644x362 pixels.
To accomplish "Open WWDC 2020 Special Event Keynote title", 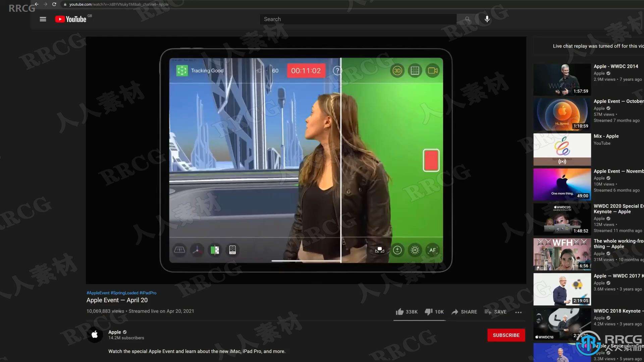I will click(619, 209).
